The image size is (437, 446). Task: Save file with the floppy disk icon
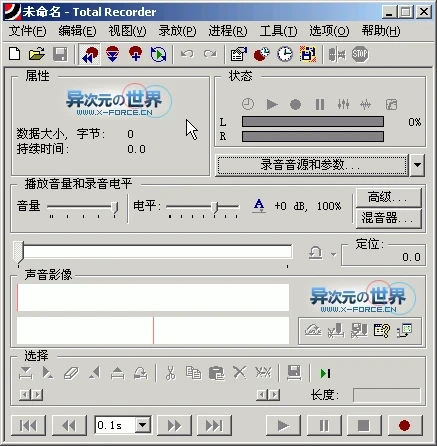[x=60, y=54]
